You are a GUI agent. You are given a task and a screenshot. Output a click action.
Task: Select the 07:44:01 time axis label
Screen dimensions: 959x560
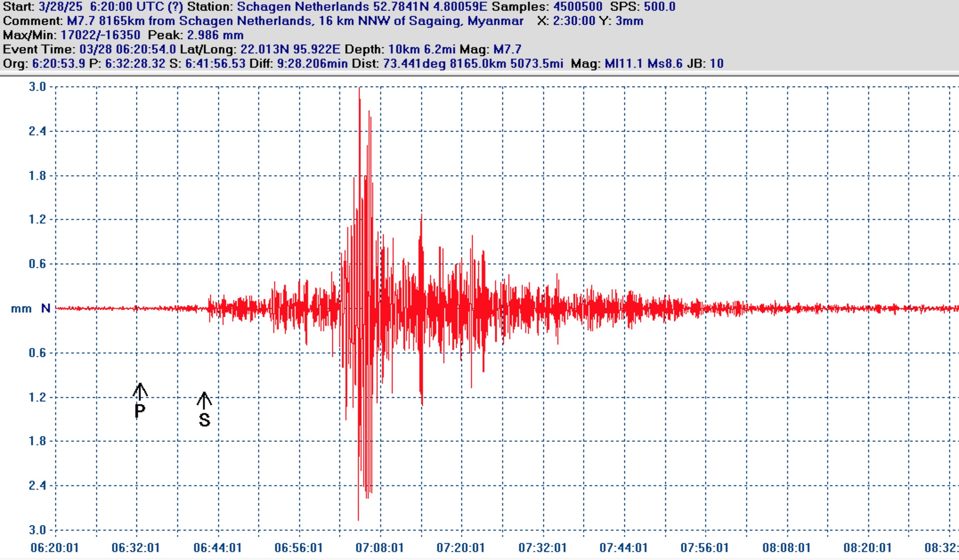pyautogui.click(x=623, y=548)
